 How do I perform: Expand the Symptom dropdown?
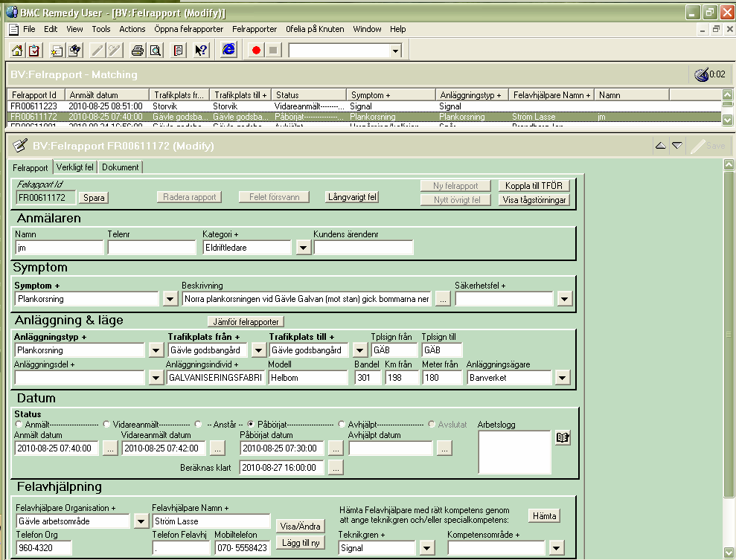coord(170,299)
